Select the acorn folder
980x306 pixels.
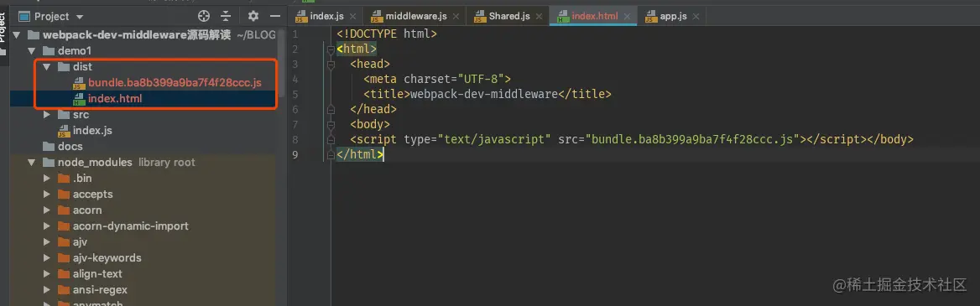87,210
